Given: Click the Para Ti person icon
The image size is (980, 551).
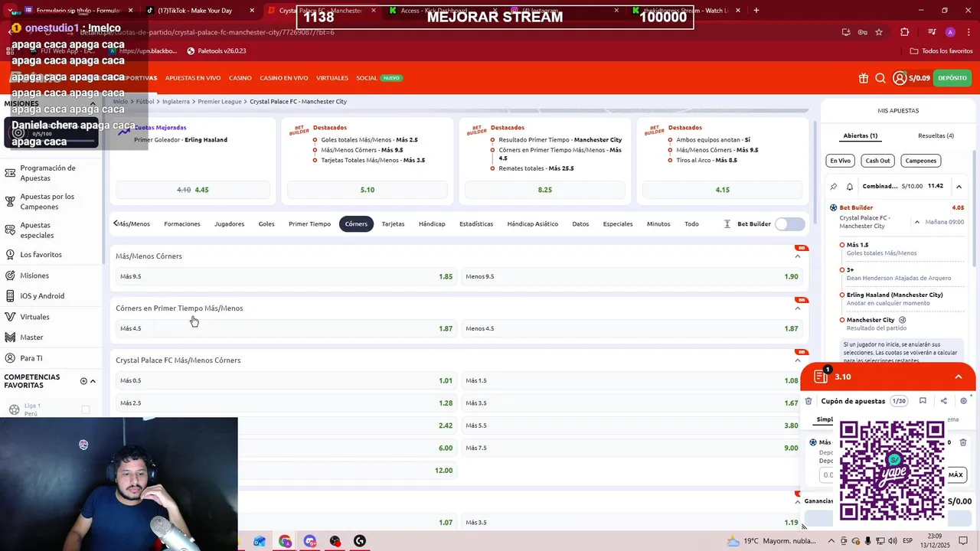Looking at the screenshot, I should click(10, 358).
